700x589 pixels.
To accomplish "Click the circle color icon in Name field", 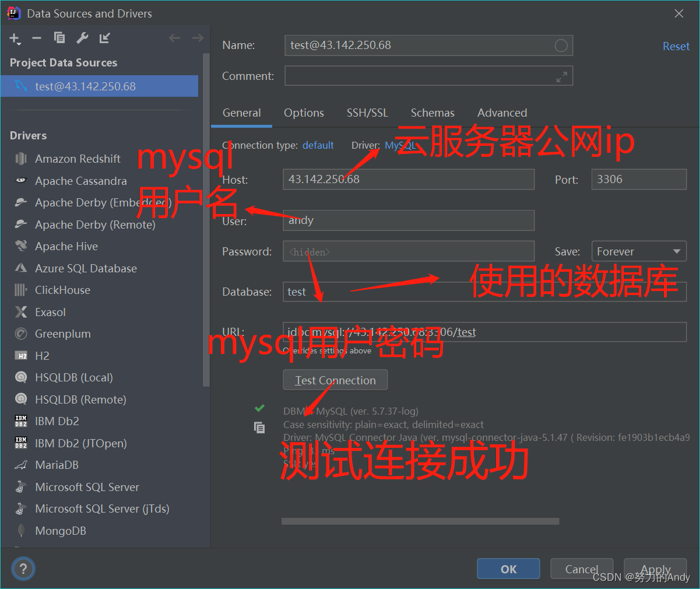I will (x=561, y=45).
